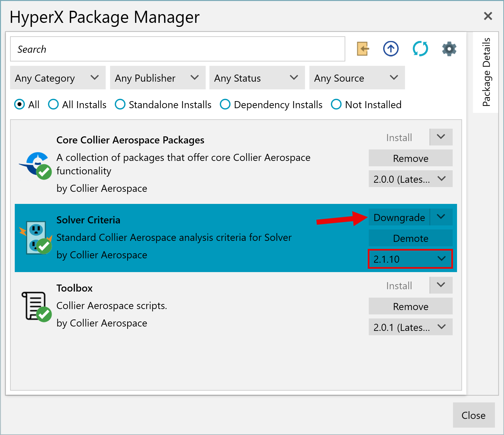
Task: Close the HyperX Package Manager window
Action: (x=488, y=16)
